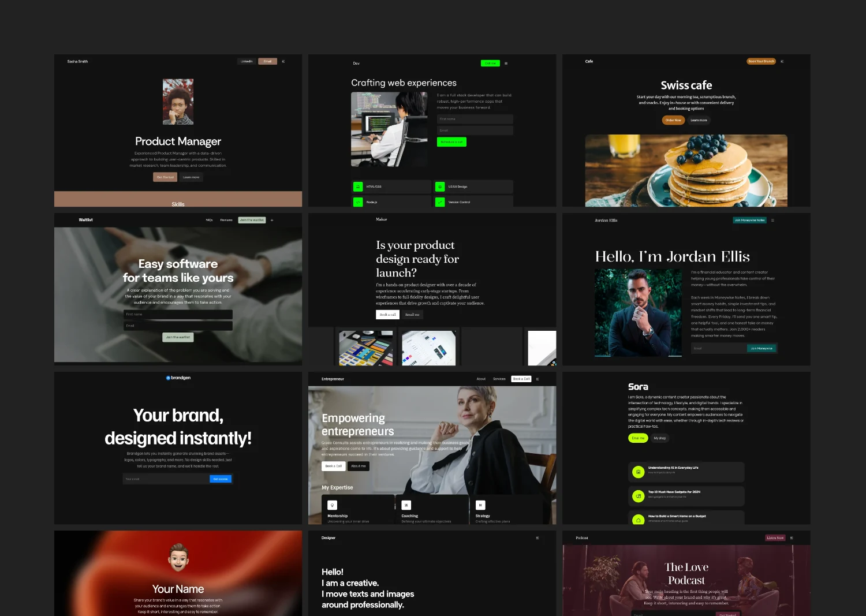Click the green UI/UX Design icon

click(440, 186)
